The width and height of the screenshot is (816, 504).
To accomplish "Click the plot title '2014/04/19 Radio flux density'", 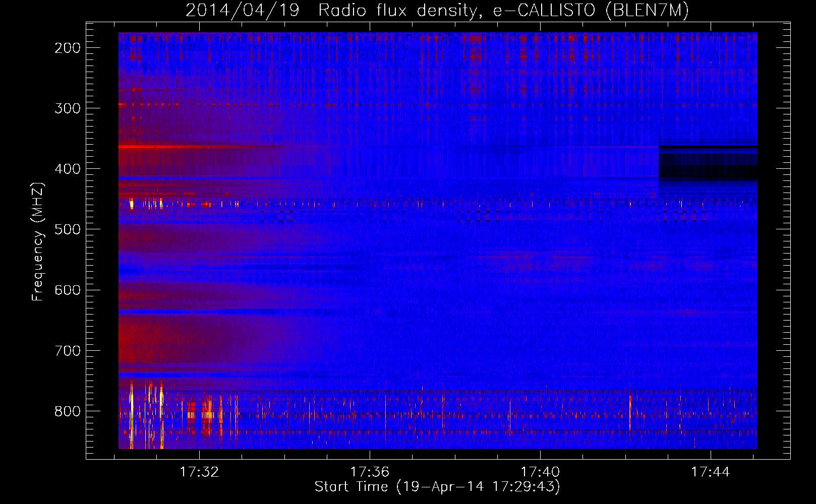I will pos(437,10).
